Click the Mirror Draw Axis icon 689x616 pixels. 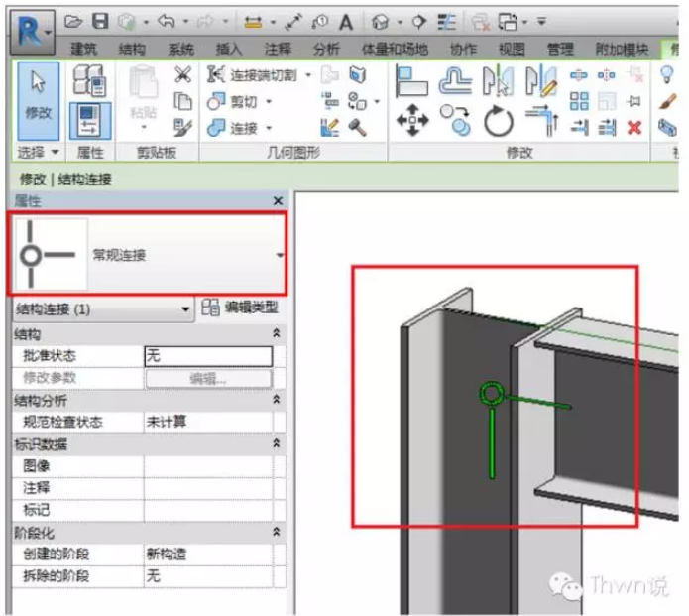(541, 80)
